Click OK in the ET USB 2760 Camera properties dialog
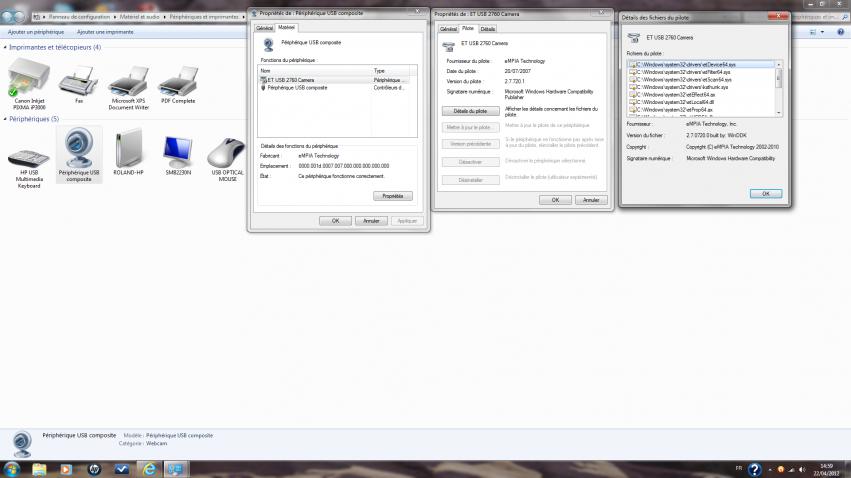The image size is (851, 478). coord(555,200)
